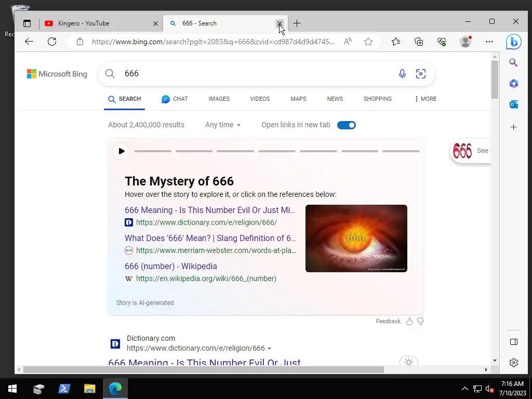Add a sidebar app with the plus icon

pyautogui.click(x=513, y=127)
